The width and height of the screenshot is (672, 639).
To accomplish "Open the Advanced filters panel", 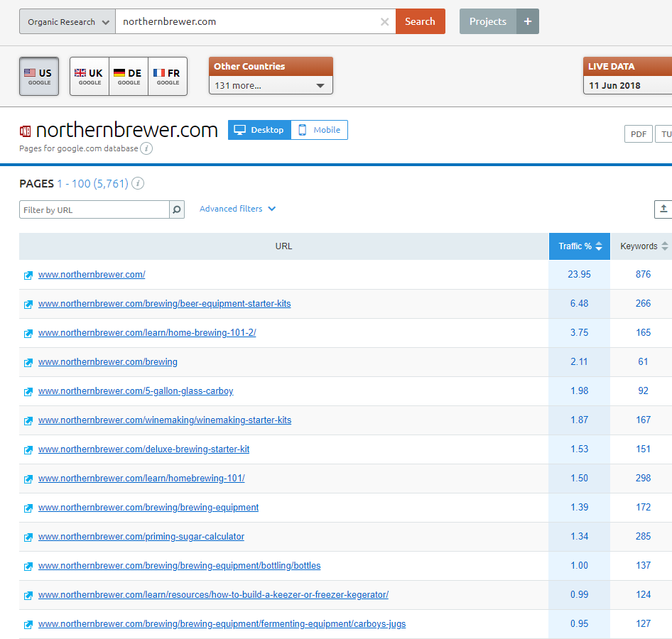I will (x=237, y=209).
